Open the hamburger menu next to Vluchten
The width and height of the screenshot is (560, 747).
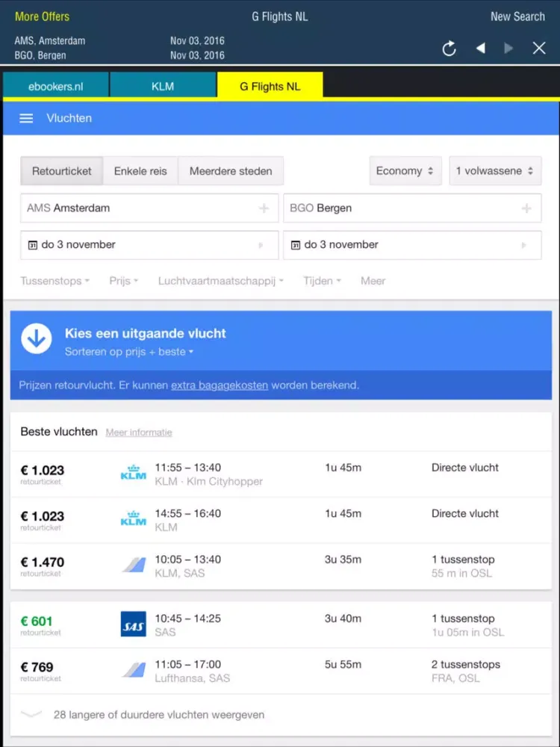26,118
